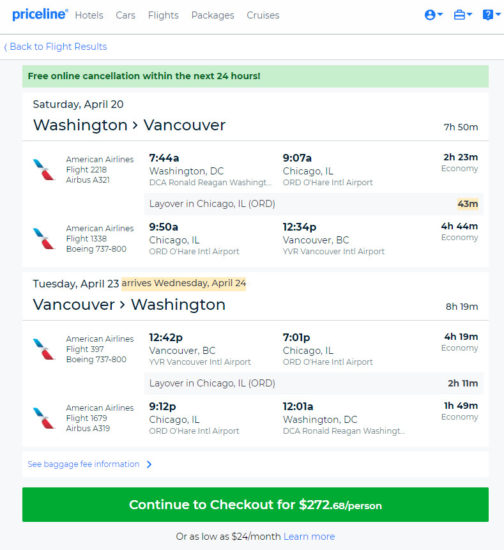Screen dimensions: 504x550
Task: Continue to Checkout for $272.68/person
Action: point(255,504)
